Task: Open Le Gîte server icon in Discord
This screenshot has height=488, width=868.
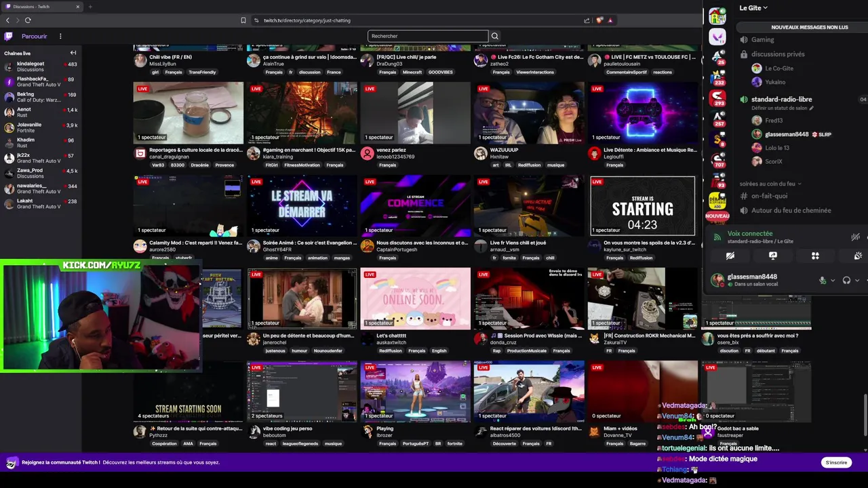Action: coord(717,16)
